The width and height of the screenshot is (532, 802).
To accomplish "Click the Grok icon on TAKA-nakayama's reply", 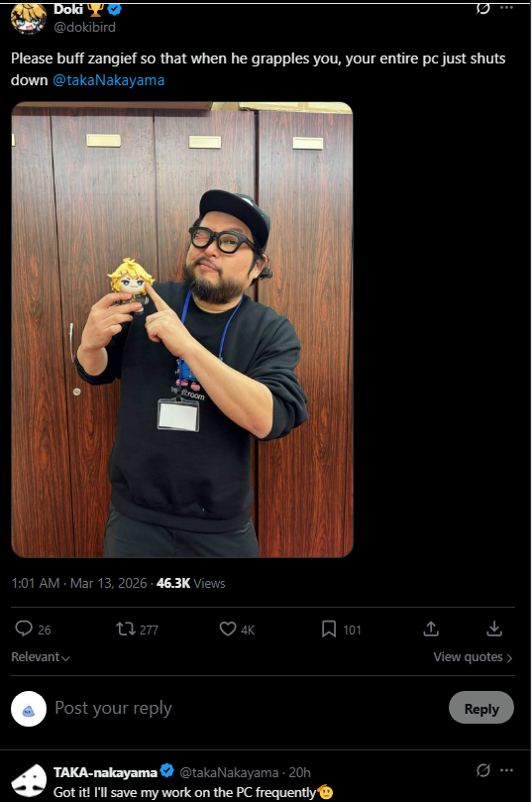I will pos(482,770).
